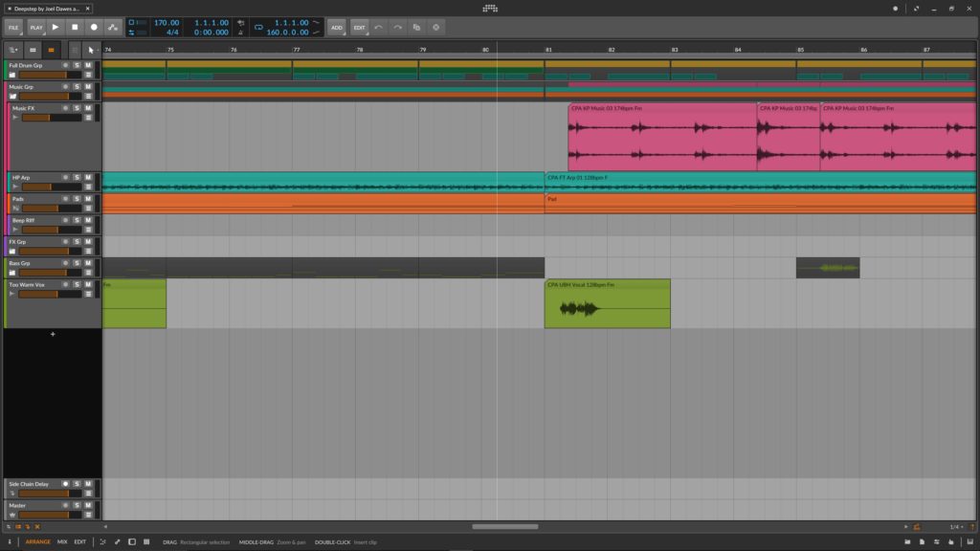Solo the Pads track

point(77,199)
